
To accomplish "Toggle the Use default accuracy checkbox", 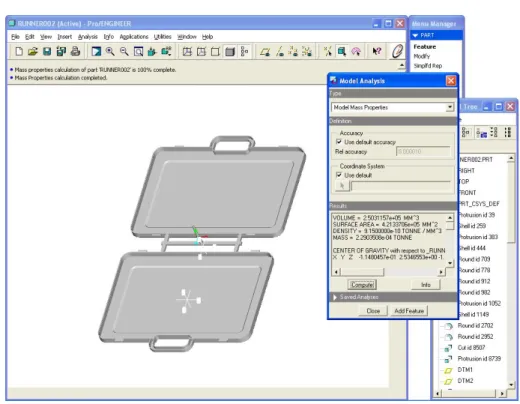I will [x=339, y=142].
